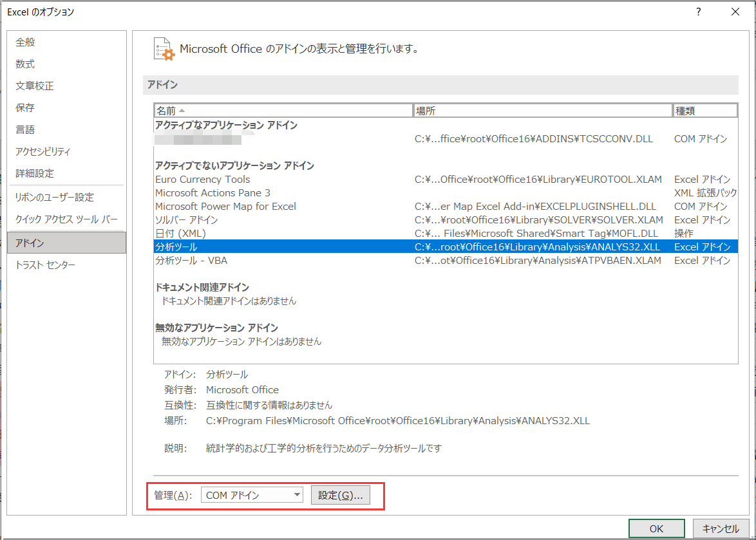Sort add-ins by 名前 column header
Screen dimensions: 756x540
click(283, 111)
